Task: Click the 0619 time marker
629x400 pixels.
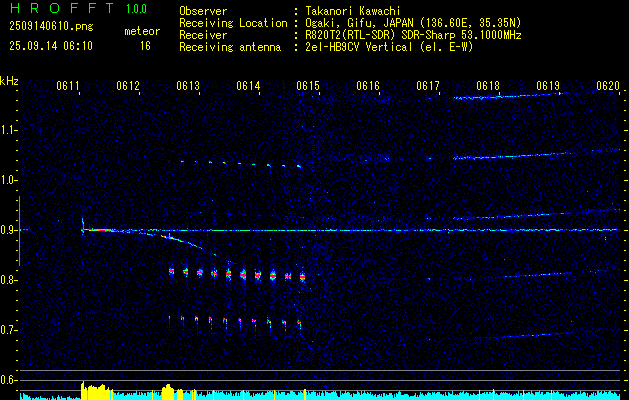Action: point(548,86)
